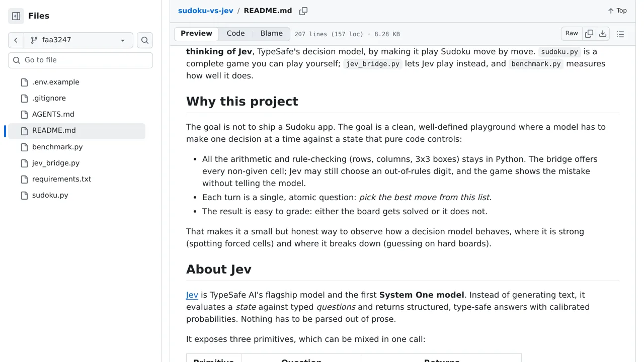The width and height of the screenshot is (644, 362).
Task: Click the 207 lines file size info
Action: pos(347,34)
